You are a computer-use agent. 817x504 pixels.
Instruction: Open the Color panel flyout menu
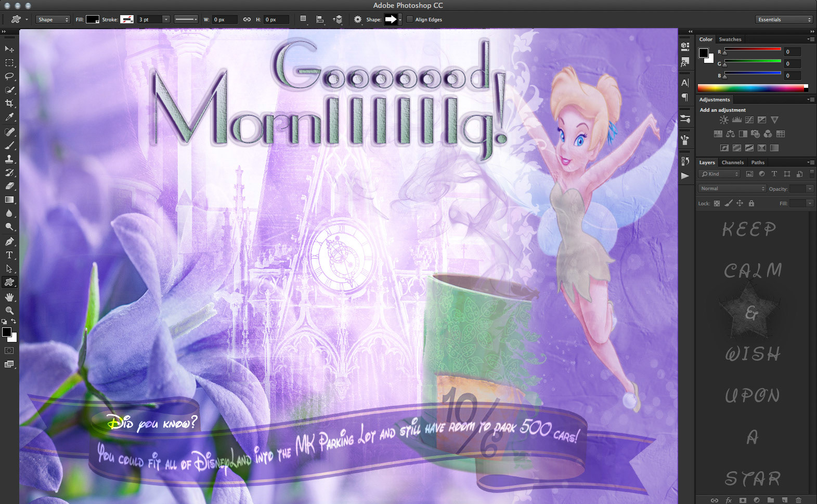tap(811, 39)
